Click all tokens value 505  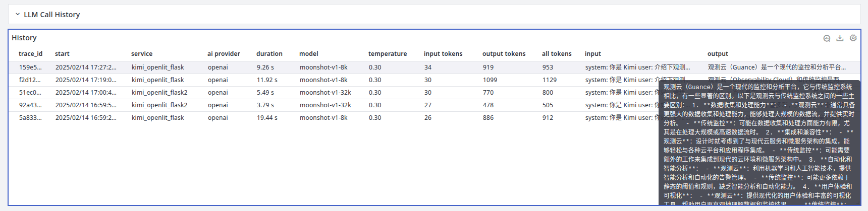point(548,105)
